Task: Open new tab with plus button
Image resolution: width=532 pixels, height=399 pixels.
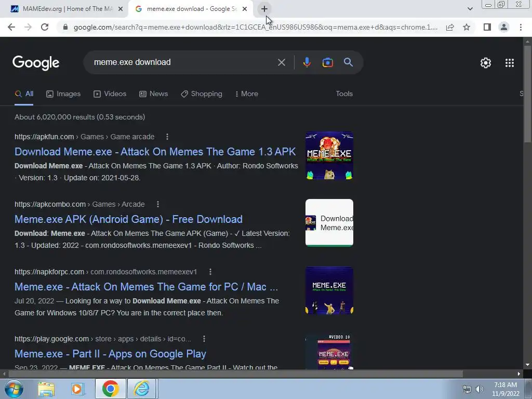Action: pos(264,9)
